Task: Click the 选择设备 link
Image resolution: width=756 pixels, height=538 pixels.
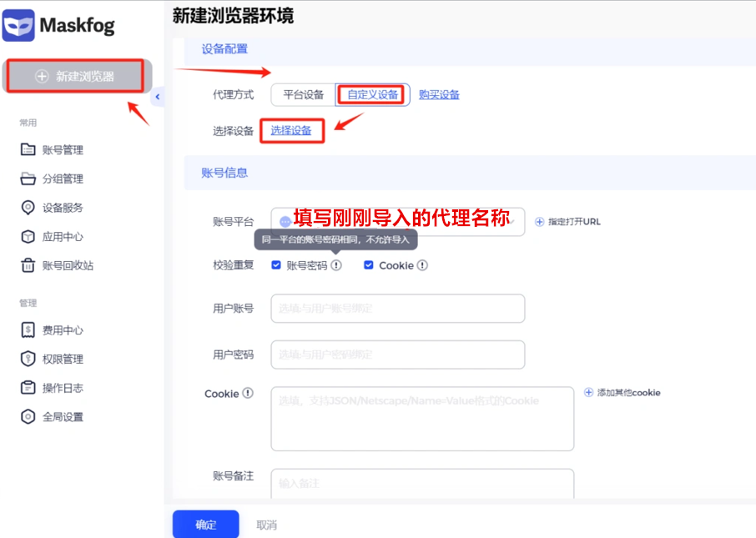Action: pos(291,131)
